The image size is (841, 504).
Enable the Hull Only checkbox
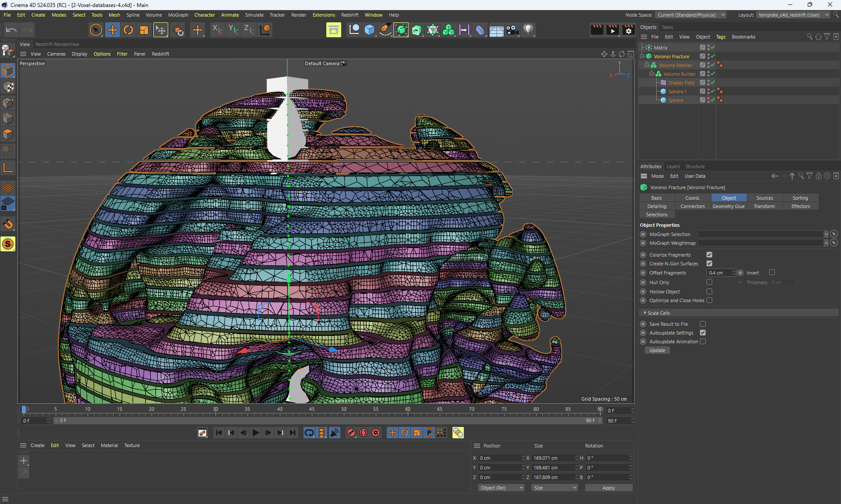coord(709,282)
